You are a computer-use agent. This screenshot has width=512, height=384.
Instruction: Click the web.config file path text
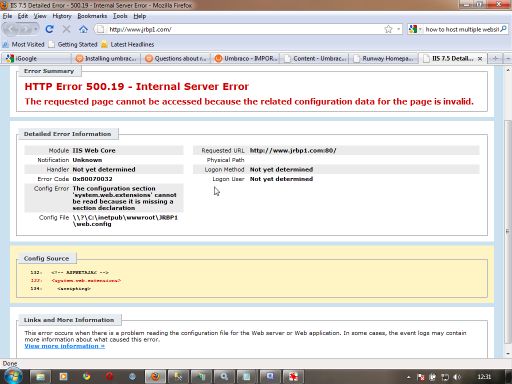(x=125, y=221)
